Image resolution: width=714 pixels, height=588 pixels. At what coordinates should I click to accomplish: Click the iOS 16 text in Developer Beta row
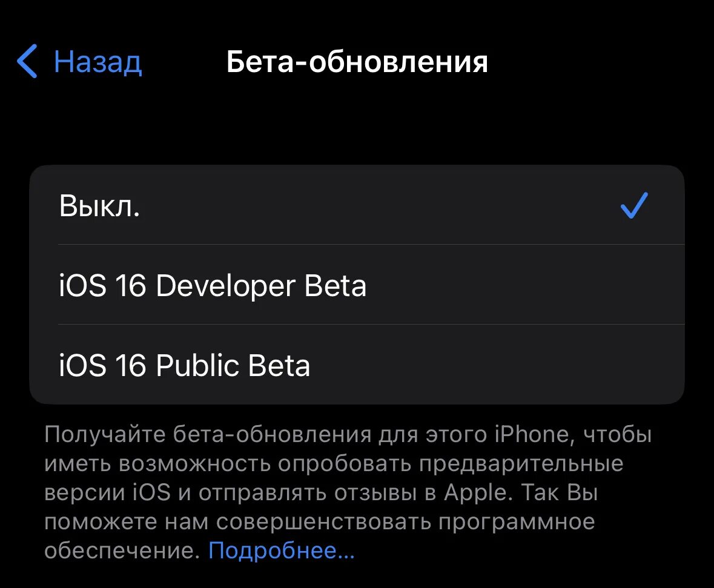coord(102,286)
